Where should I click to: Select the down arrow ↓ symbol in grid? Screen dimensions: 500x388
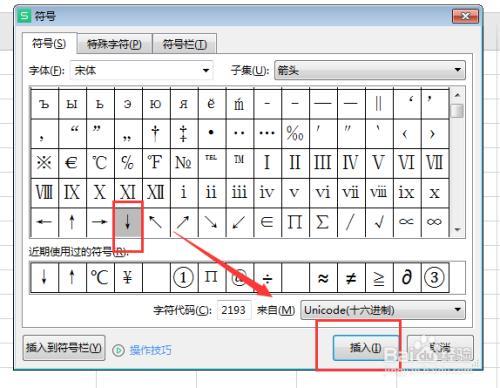click(128, 222)
